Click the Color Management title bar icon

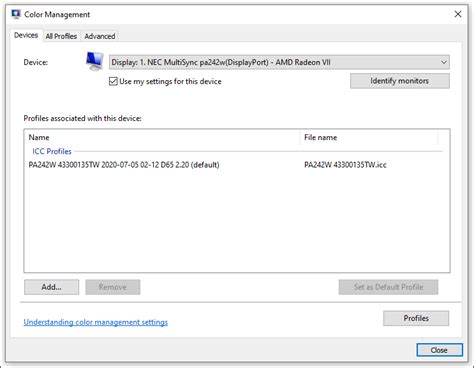pos(16,14)
